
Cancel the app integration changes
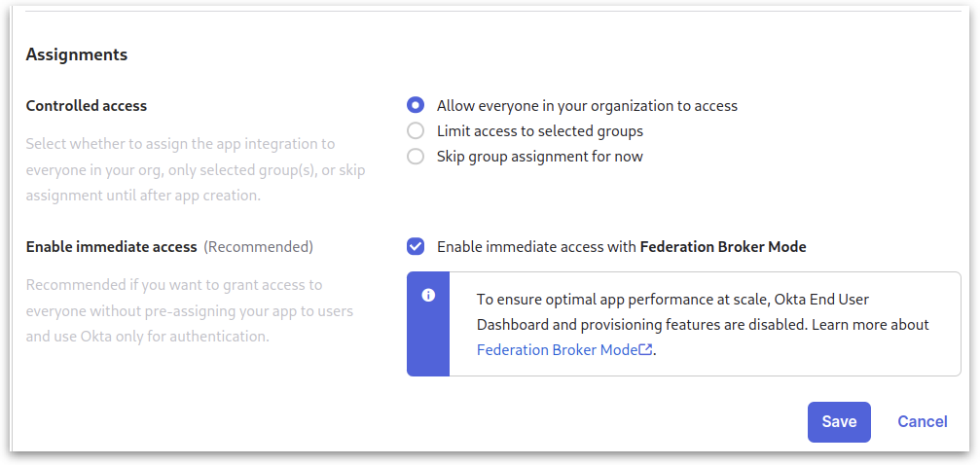point(922,421)
